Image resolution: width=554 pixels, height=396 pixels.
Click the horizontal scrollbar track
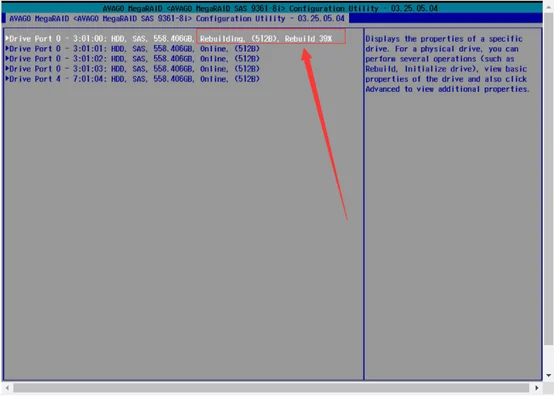[271, 388]
